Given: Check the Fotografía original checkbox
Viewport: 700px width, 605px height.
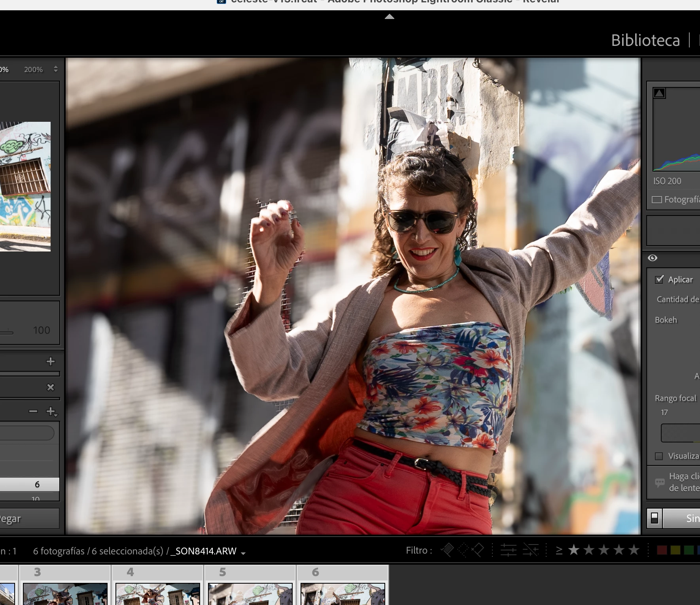Looking at the screenshot, I should 656,199.
